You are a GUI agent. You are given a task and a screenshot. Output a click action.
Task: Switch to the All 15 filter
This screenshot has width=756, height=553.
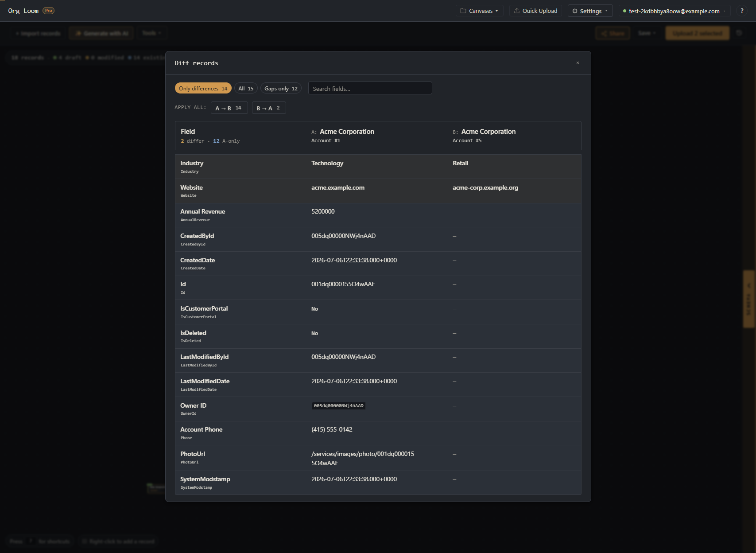tap(246, 89)
